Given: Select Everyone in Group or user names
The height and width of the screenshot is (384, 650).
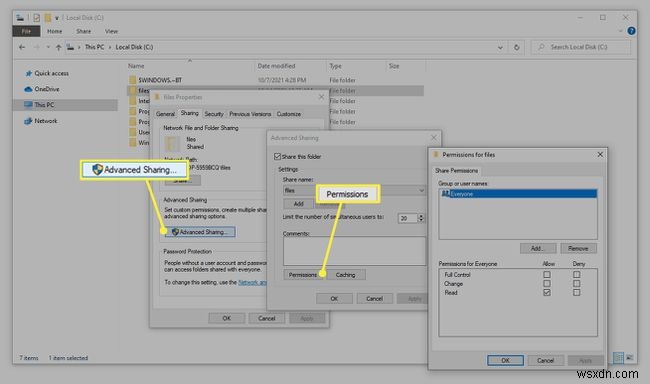Looking at the screenshot, I should click(518, 194).
